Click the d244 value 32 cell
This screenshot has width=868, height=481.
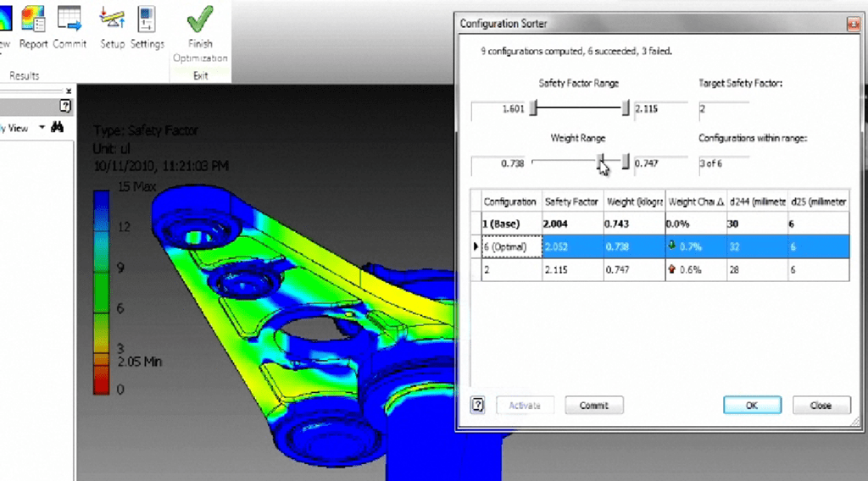[757, 246]
